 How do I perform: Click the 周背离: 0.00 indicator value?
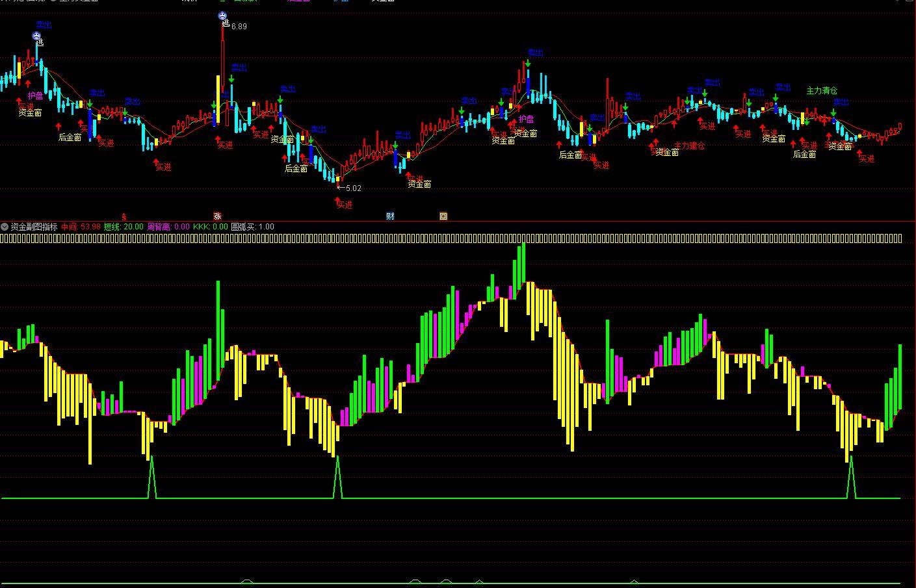pos(168,227)
